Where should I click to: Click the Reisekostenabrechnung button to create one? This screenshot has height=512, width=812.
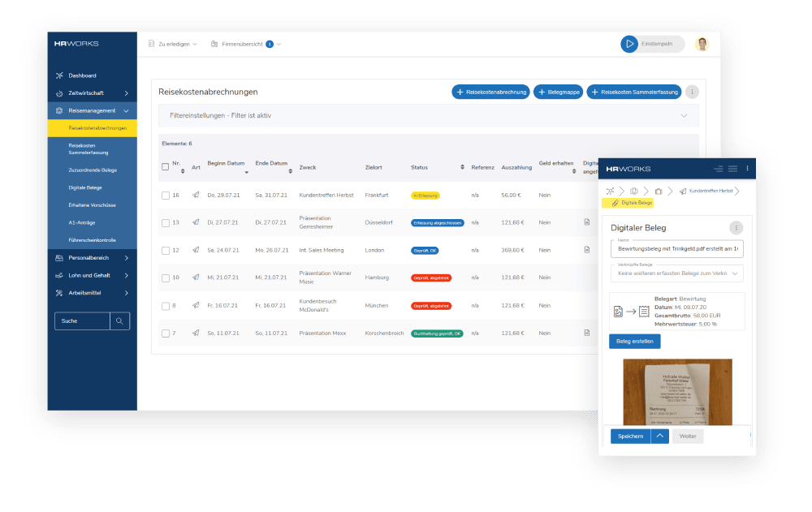pyautogui.click(x=490, y=92)
